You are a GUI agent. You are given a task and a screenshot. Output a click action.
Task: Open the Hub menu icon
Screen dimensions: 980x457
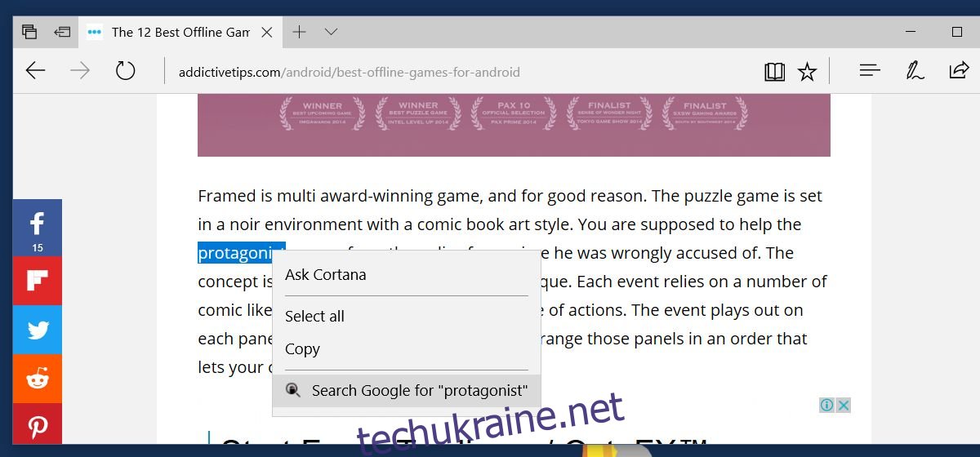tap(870, 71)
